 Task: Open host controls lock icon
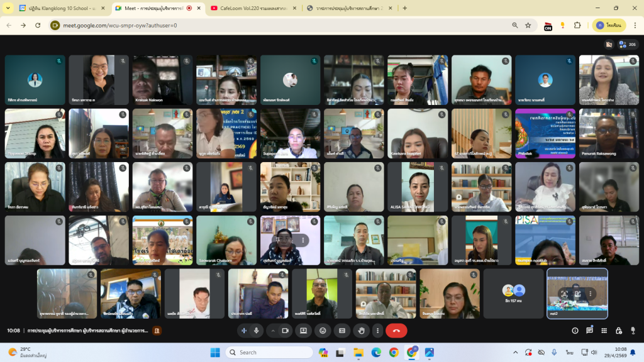coord(619,331)
